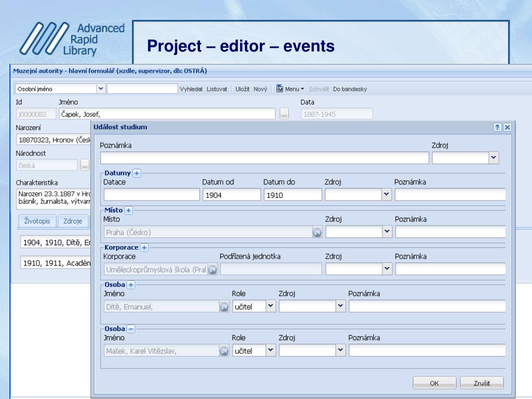This screenshot has width=532, height=399.
Task: Open Role dropdown for Mašek, Karel Vítězslav
Action: pos(270,350)
